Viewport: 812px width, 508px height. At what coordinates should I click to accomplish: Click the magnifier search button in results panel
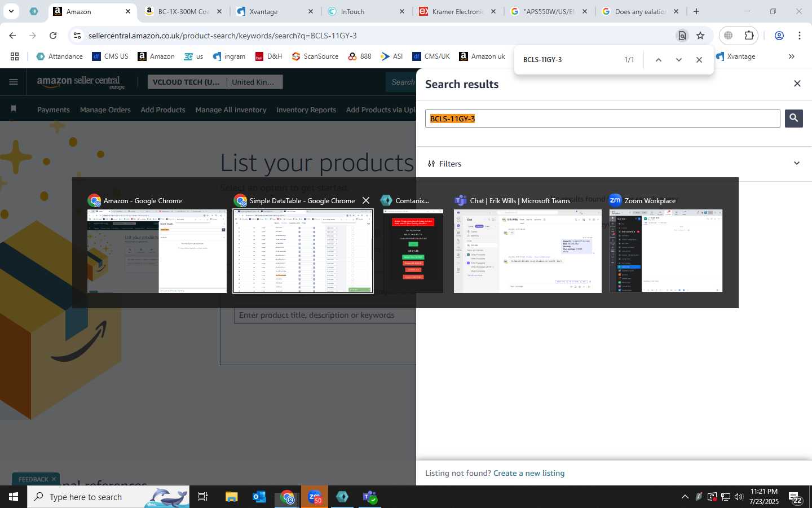793,118
